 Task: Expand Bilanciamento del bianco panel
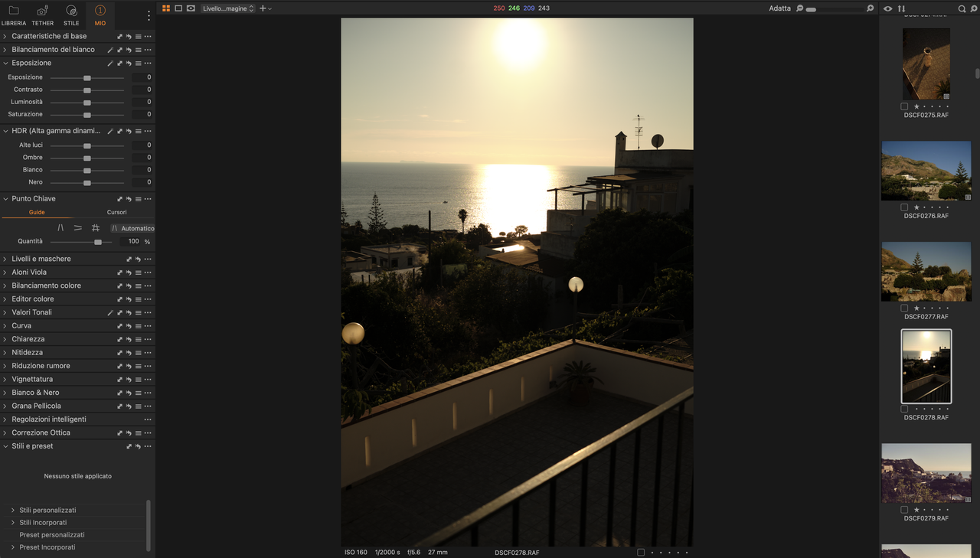pyautogui.click(x=5, y=50)
